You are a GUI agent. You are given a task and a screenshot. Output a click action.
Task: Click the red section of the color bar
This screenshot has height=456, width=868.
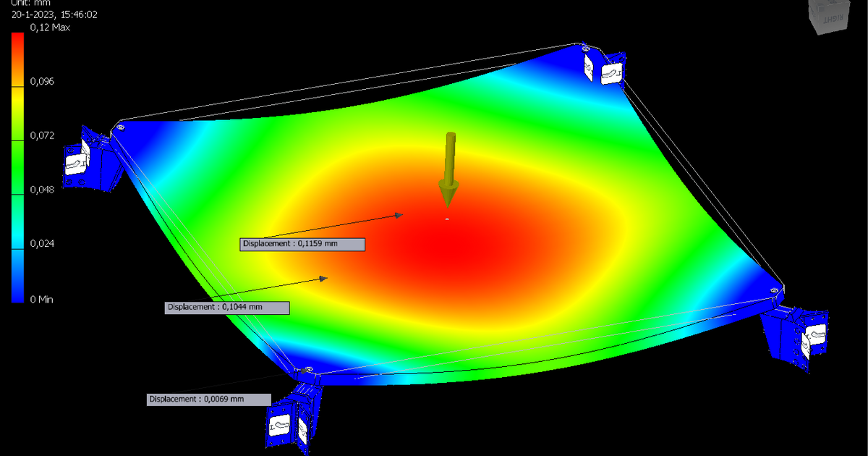(18, 52)
